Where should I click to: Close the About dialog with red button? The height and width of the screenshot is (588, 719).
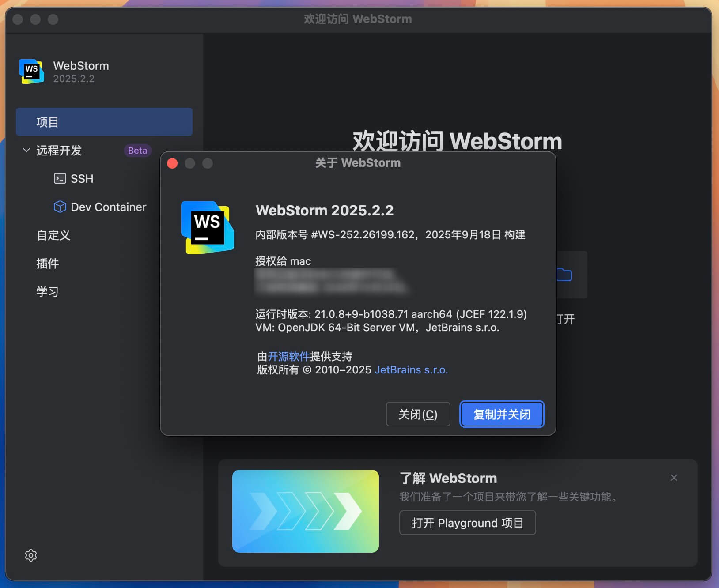pyautogui.click(x=172, y=163)
